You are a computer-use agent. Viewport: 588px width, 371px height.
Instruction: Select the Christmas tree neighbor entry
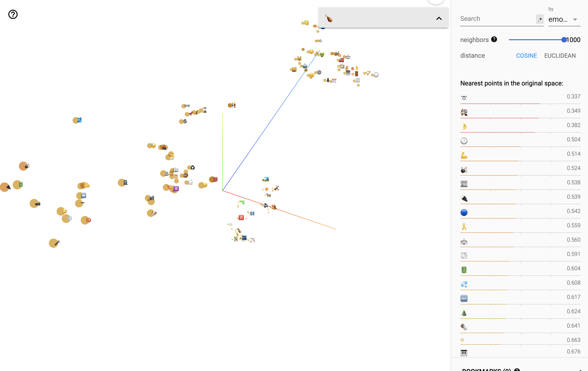[x=464, y=313]
